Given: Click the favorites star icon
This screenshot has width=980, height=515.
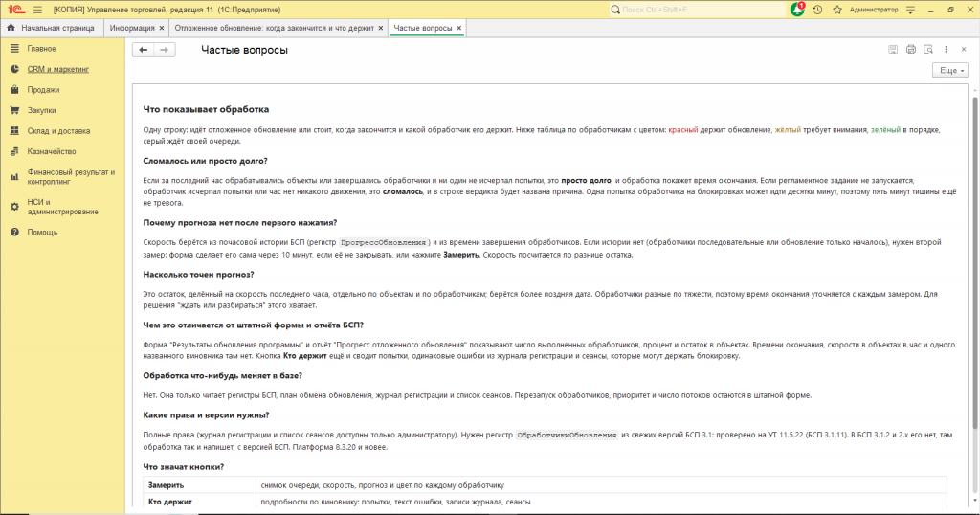Looking at the screenshot, I should [x=837, y=10].
